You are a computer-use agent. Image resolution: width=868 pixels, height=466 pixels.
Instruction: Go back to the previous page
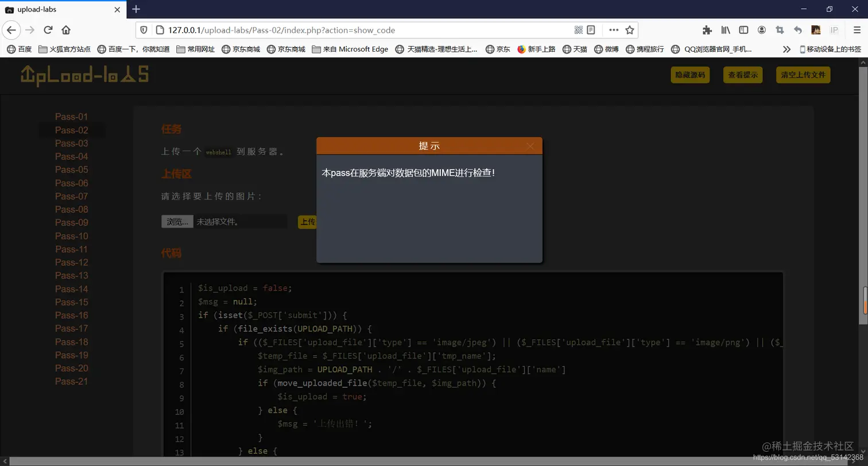12,30
